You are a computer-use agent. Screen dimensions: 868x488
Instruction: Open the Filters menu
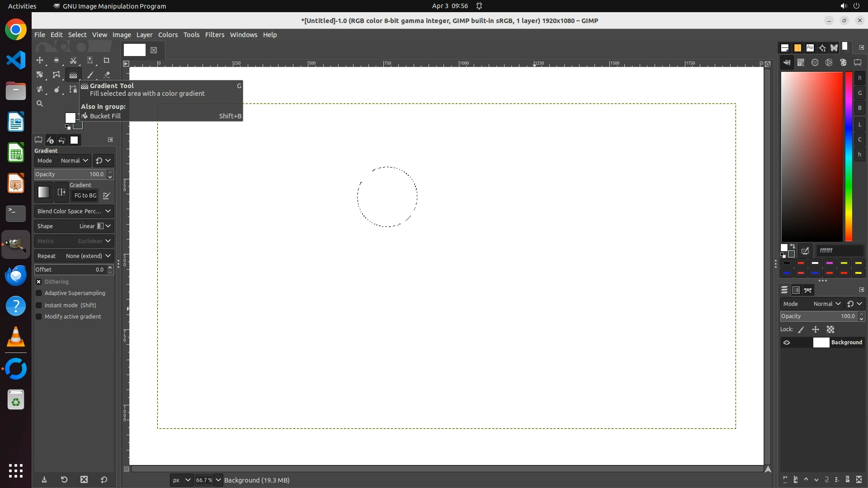coord(214,35)
